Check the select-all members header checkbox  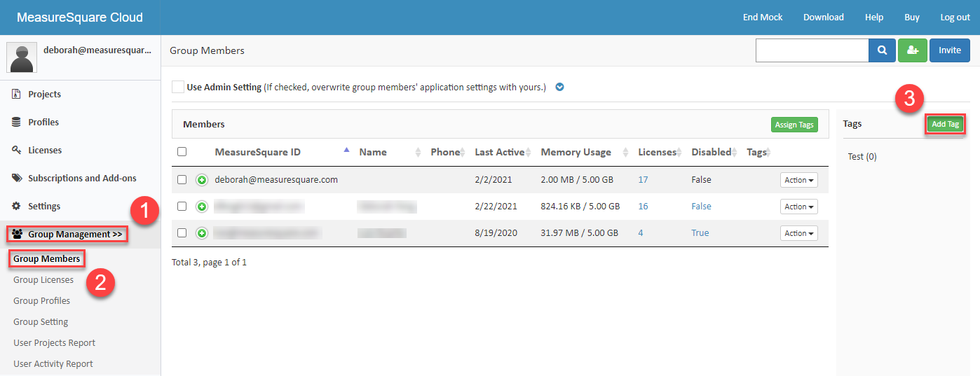tap(182, 152)
